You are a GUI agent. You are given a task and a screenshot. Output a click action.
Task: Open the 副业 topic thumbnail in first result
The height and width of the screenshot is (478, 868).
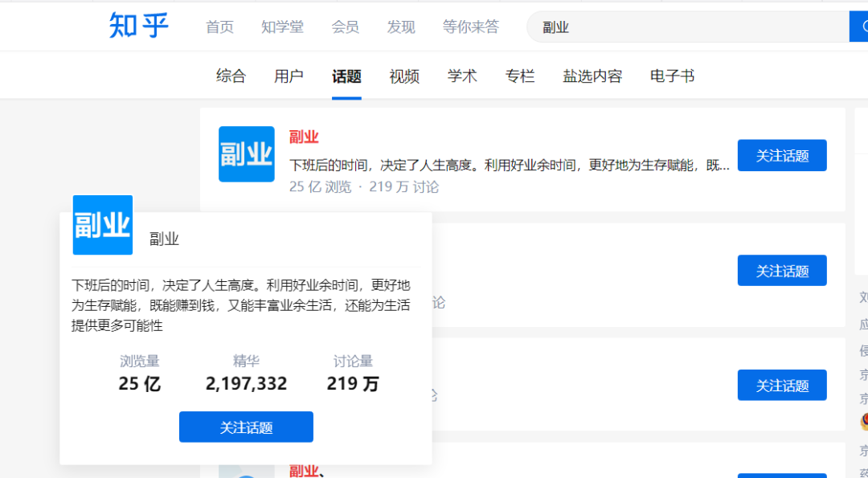pyautogui.click(x=247, y=153)
